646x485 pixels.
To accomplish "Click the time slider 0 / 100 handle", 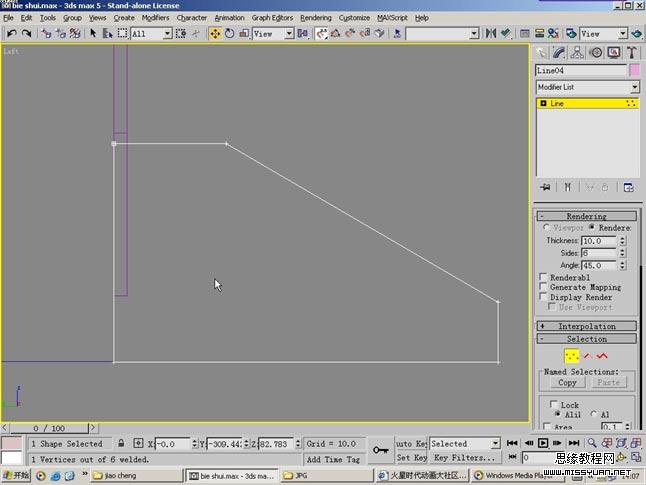I will pos(49,428).
